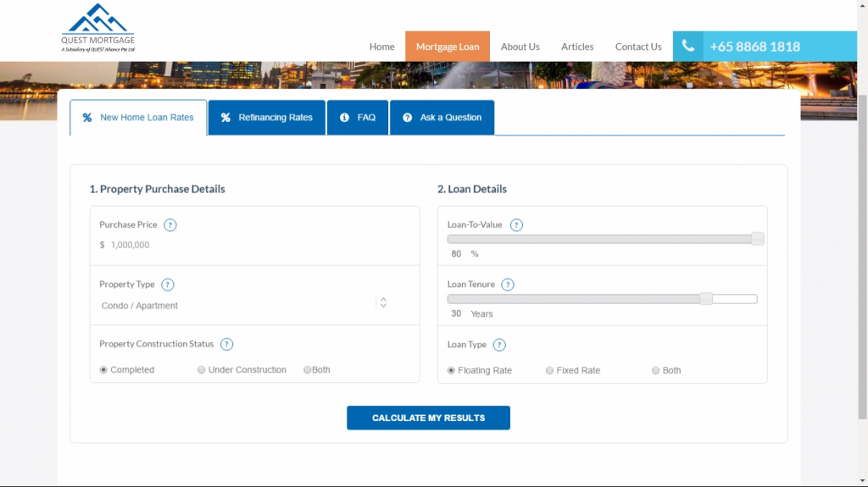Switch to the Refinancing Rates tab
868x487 pixels.
(267, 118)
